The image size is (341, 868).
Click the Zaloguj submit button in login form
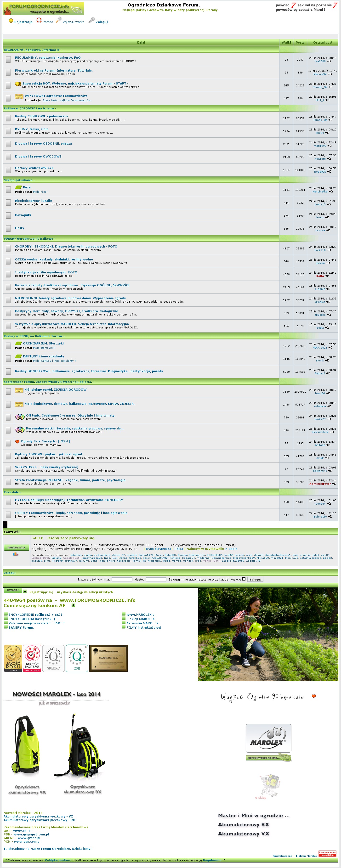[255, 579]
